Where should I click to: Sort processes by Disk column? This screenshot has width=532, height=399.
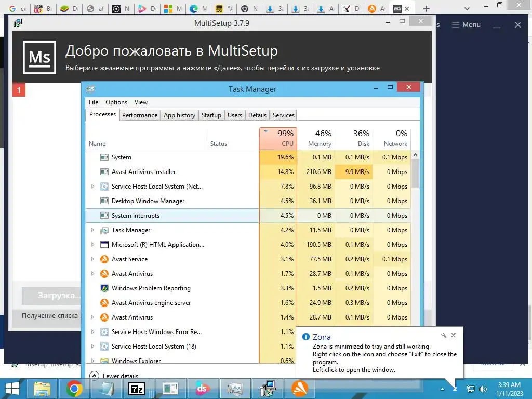(354, 138)
